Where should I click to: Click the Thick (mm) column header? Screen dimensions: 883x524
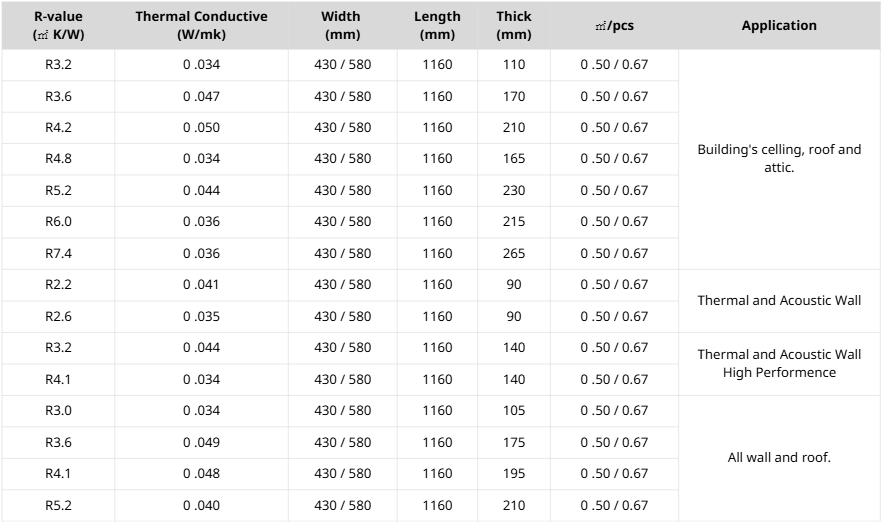coord(514,25)
